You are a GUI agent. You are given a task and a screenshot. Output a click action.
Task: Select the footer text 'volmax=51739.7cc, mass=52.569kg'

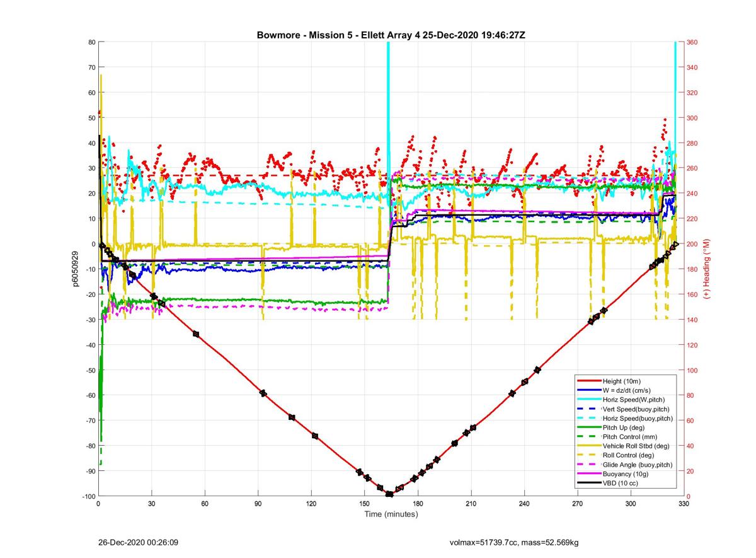coord(514,542)
